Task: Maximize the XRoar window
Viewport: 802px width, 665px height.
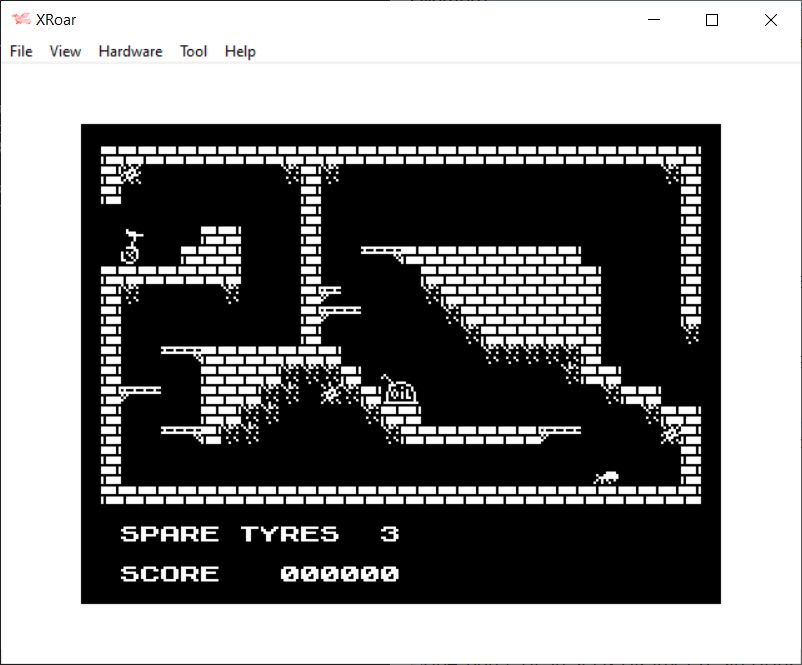Action: [712, 20]
